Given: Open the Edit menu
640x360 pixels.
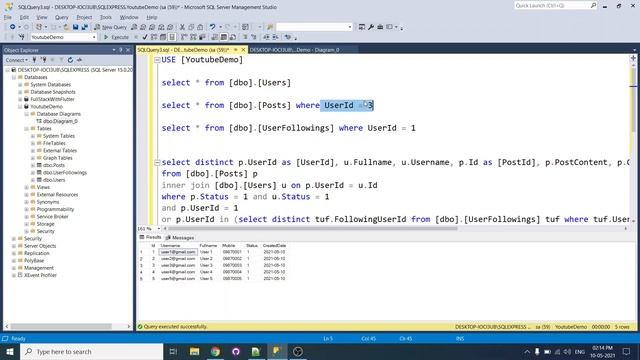Looking at the screenshot, I should click(x=24, y=17).
